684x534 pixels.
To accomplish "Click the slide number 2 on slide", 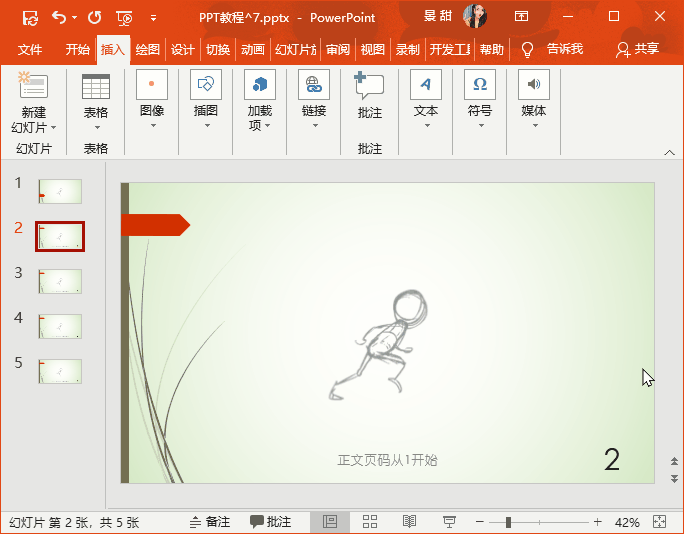I will tap(612, 459).
